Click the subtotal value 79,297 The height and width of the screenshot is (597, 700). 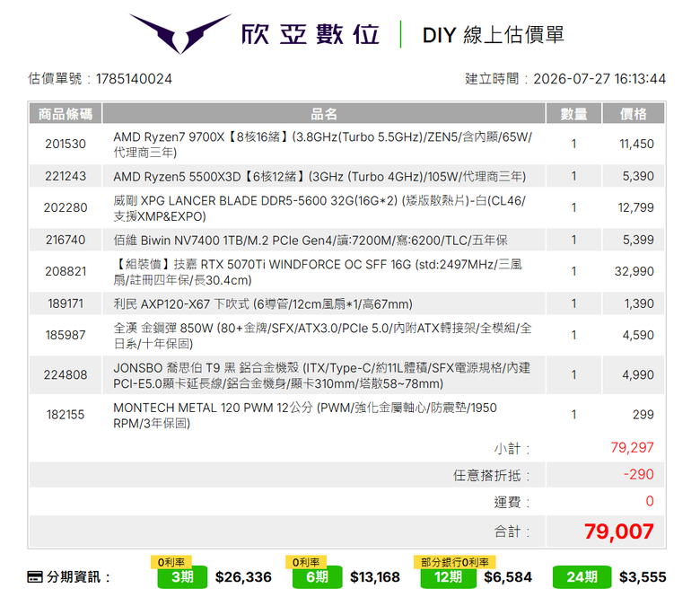632,447
